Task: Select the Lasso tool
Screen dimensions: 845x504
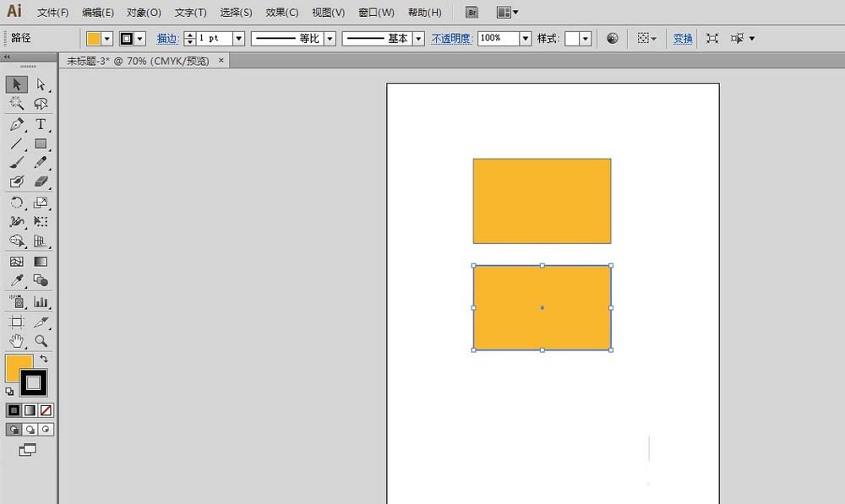Action: coord(41,103)
